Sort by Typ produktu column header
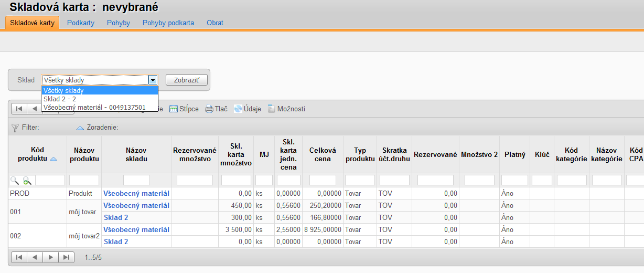Viewport: 644px width, 273px height. [x=360, y=155]
